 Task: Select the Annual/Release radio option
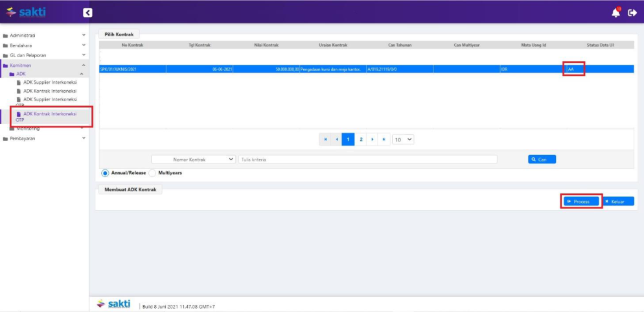click(105, 173)
